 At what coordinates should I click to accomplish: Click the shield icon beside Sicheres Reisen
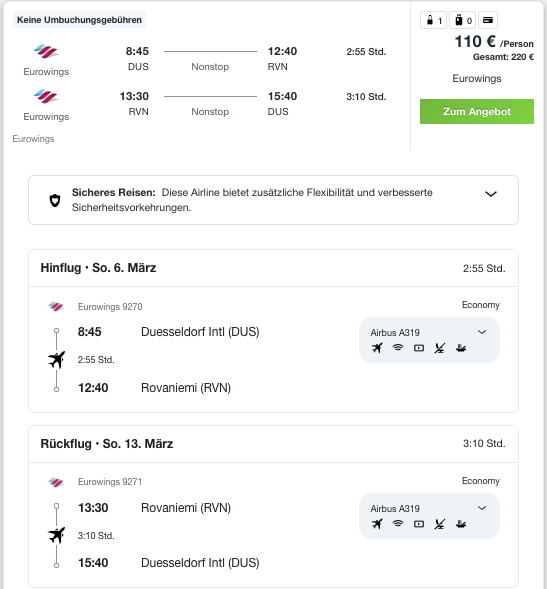click(55, 200)
